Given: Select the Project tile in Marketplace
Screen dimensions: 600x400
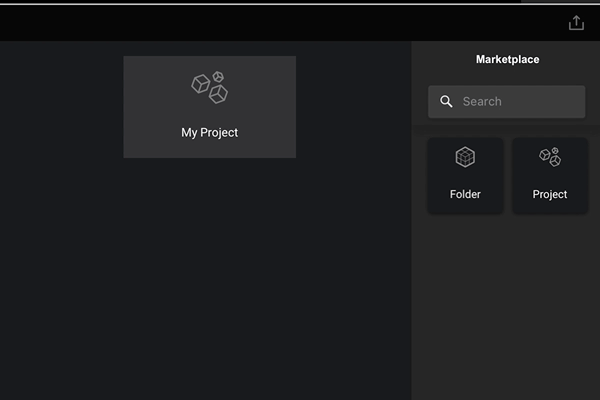Looking at the screenshot, I should [x=550, y=175].
